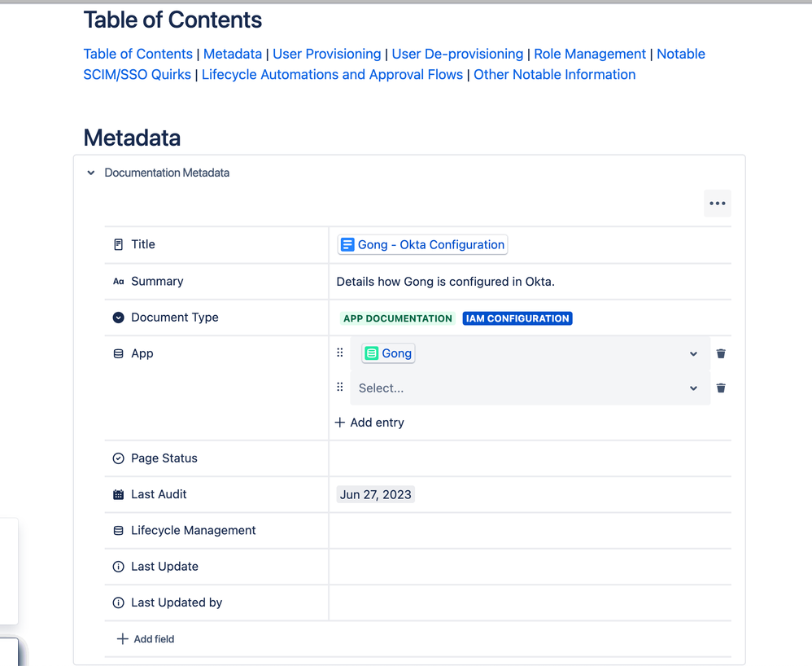The width and height of the screenshot is (812, 666).
Task: Click the Metadata heading
Action: tap(132, 138)
